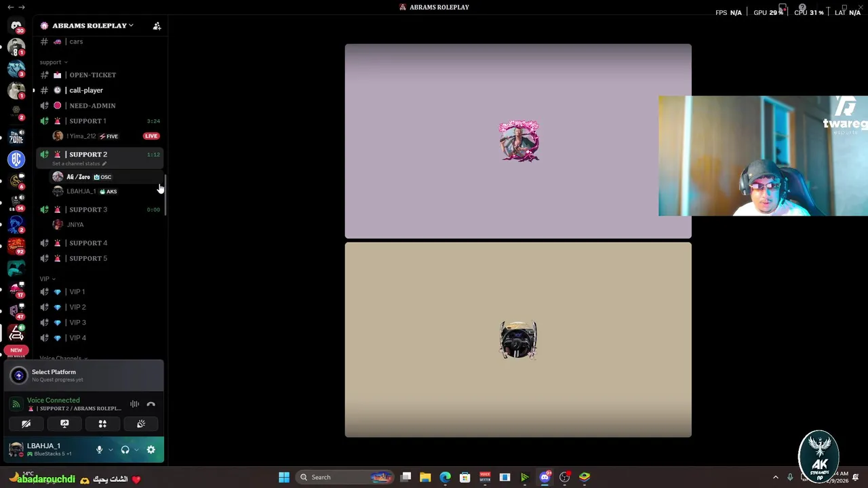Turn on camera in voice panel
The width and height of the screenshot is (868, 488).
(26, 424)
